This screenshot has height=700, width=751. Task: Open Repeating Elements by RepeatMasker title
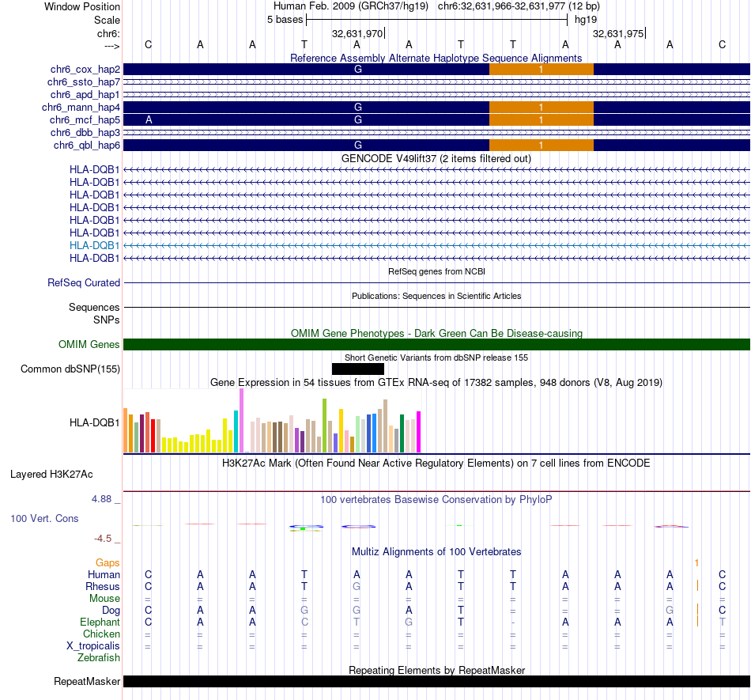click(x=436, y=670)
